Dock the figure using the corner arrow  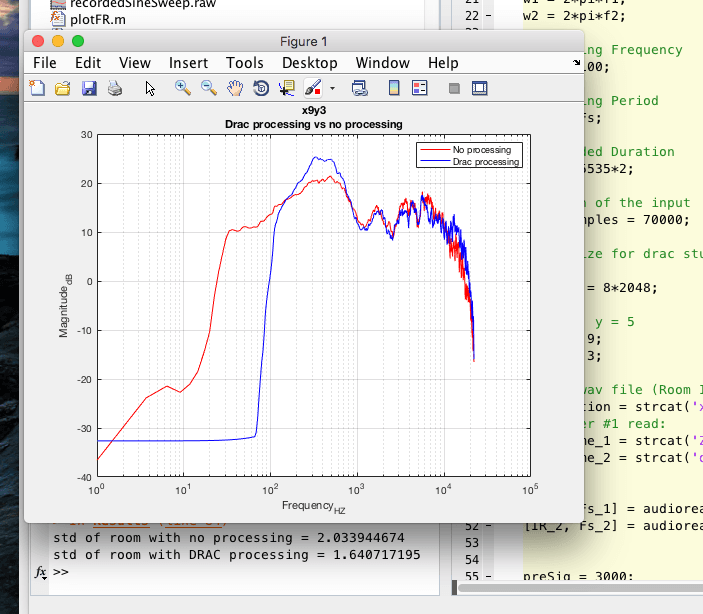(x=577, y=63)
